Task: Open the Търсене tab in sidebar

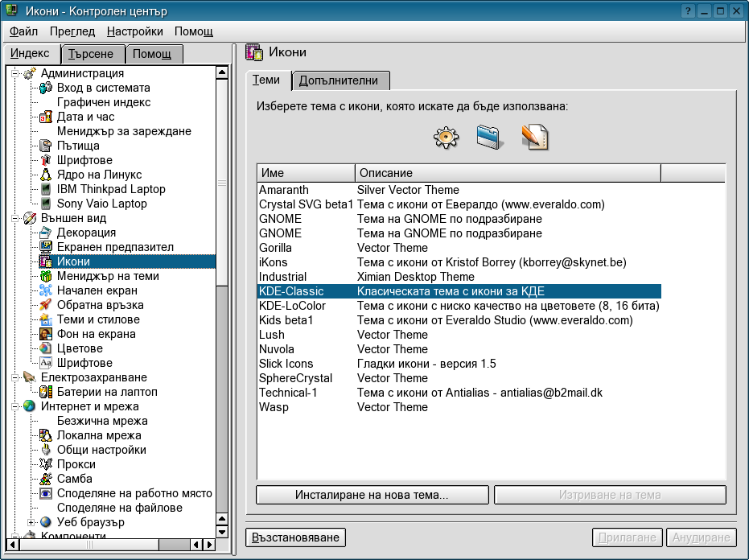Action: (91, 54)
